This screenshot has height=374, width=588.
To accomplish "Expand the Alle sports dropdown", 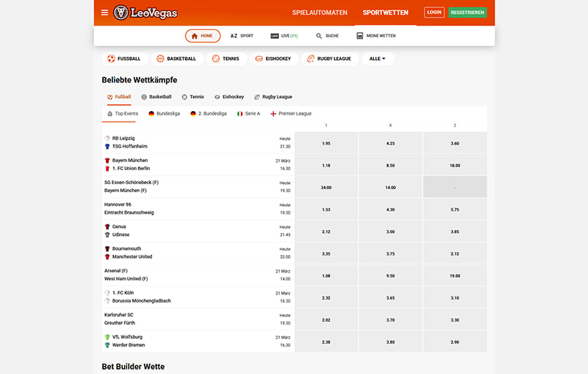I will pos(377,58).
